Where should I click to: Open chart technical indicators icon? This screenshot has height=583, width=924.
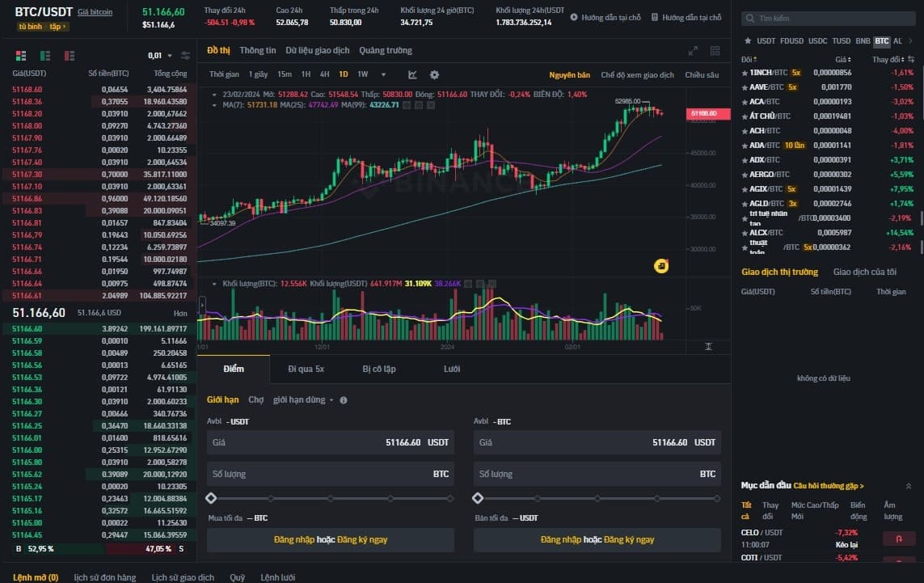[412, 75]
